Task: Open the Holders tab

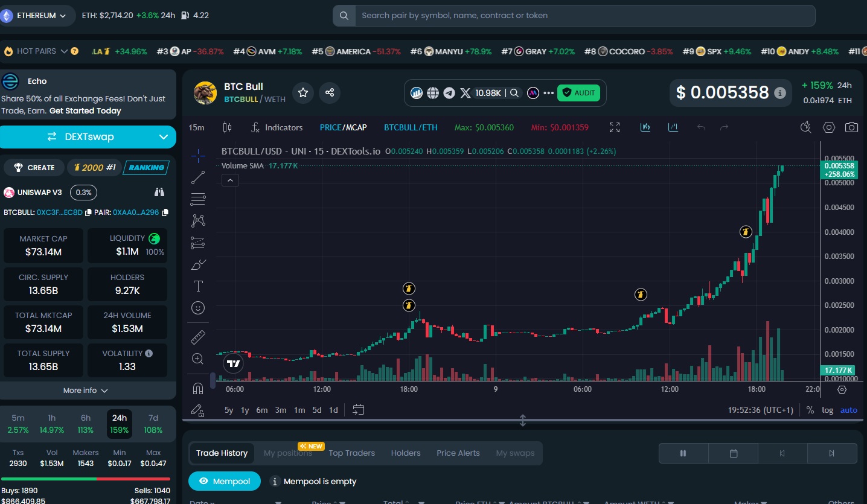Action: pos(406,453)
